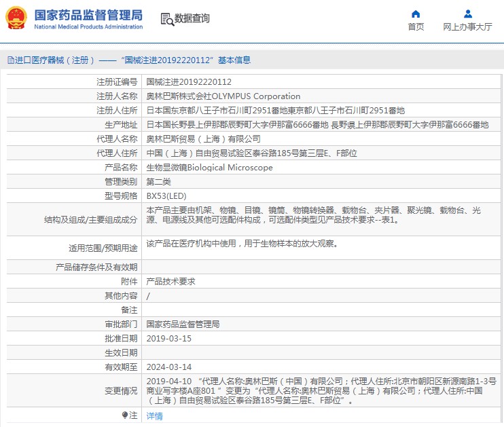Click the 产品储存条件及有效期 label
Viewport: 504px width, 427px height.
tap(96, 267)
